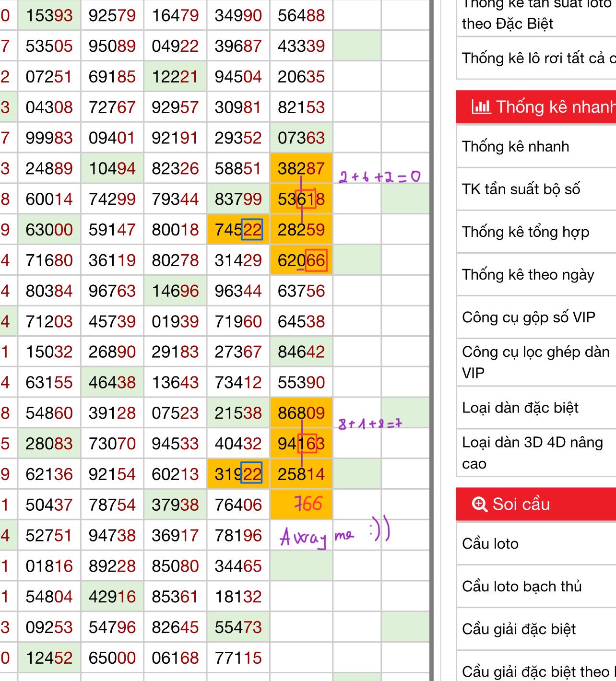Open Loại dàn 3D 4D nâng cao

532,453
